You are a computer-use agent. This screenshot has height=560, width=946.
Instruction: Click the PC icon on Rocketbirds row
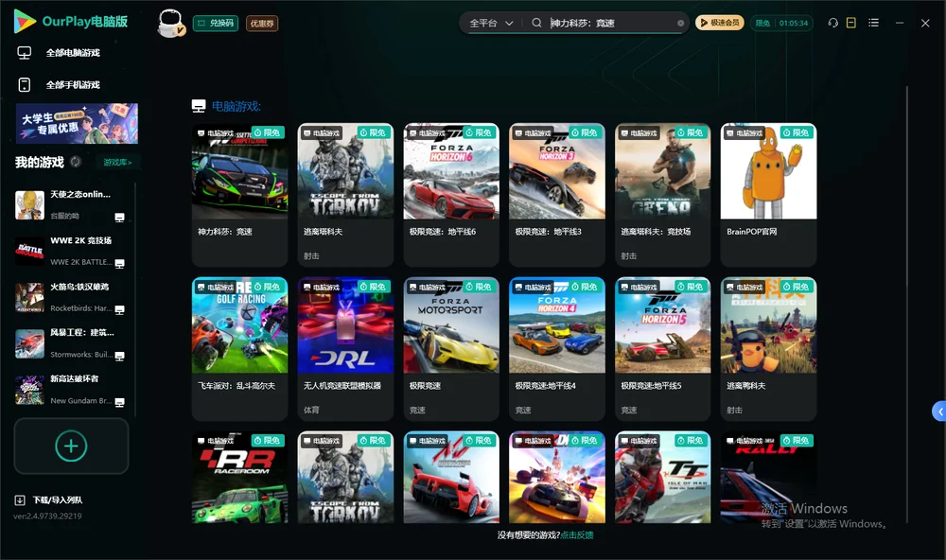pyautogui.click(x=119, y=309)
